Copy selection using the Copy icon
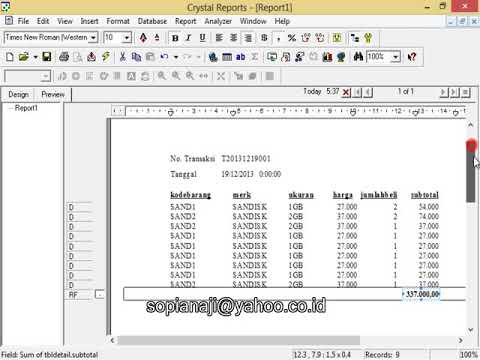Image resolution: width=480 pixels, height=360 pixels. click(136, 57)
